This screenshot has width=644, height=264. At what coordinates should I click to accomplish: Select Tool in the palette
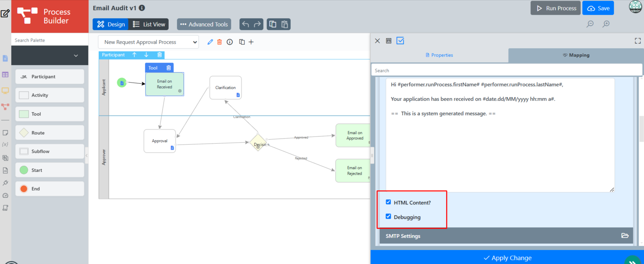[x=50, y=114]
